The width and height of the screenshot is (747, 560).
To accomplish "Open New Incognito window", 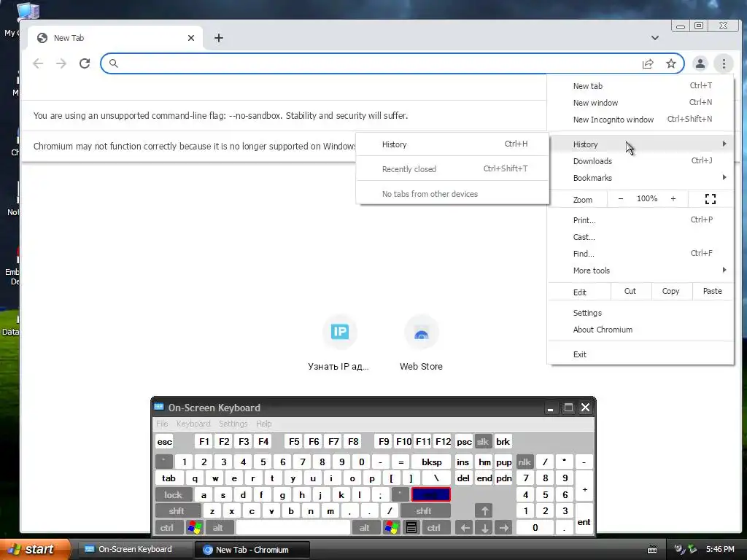I will coord(640,120).
